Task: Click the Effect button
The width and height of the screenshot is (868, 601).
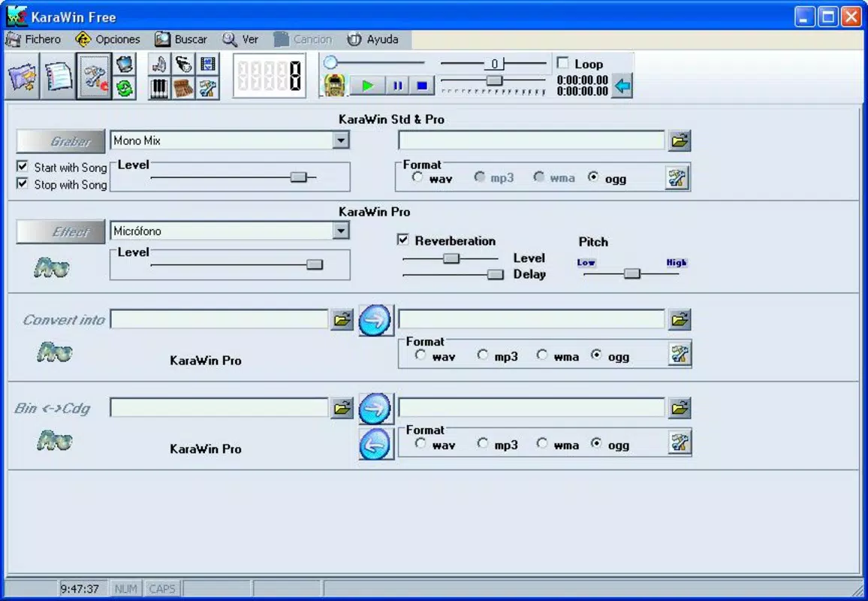Action: click(60, 231)
